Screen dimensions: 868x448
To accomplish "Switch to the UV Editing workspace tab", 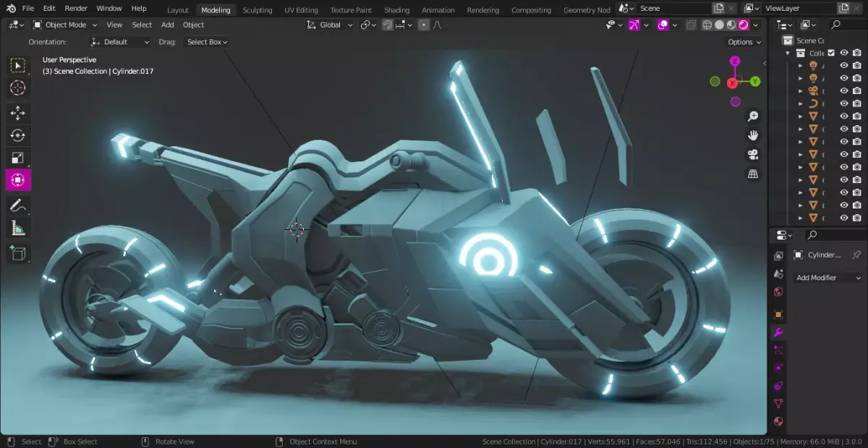I will pos(301,10).
